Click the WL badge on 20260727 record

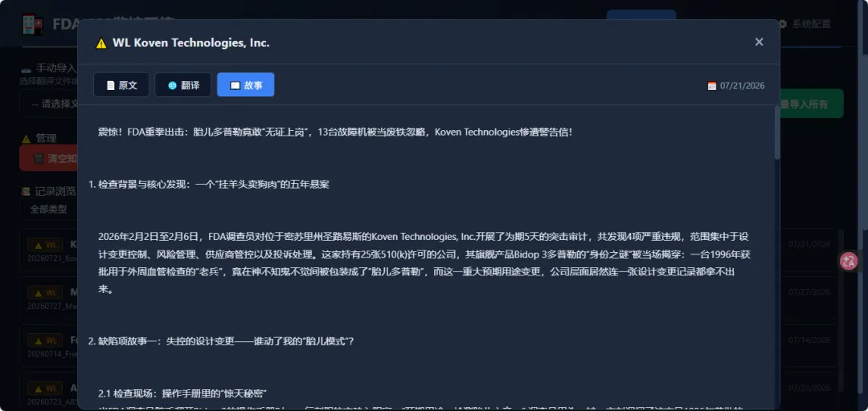coord(45,292)
